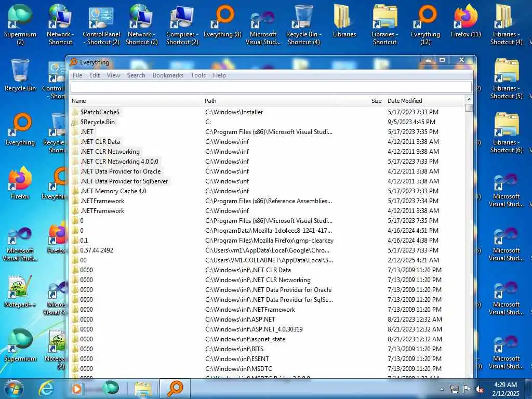This screenshot has height=399, width=532.
Task: Select the .NET CLR Data result row
Action: pos(268,141)
